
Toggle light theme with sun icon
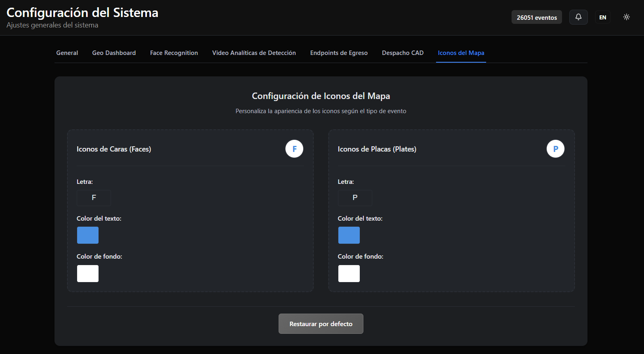tap(626, 17)
